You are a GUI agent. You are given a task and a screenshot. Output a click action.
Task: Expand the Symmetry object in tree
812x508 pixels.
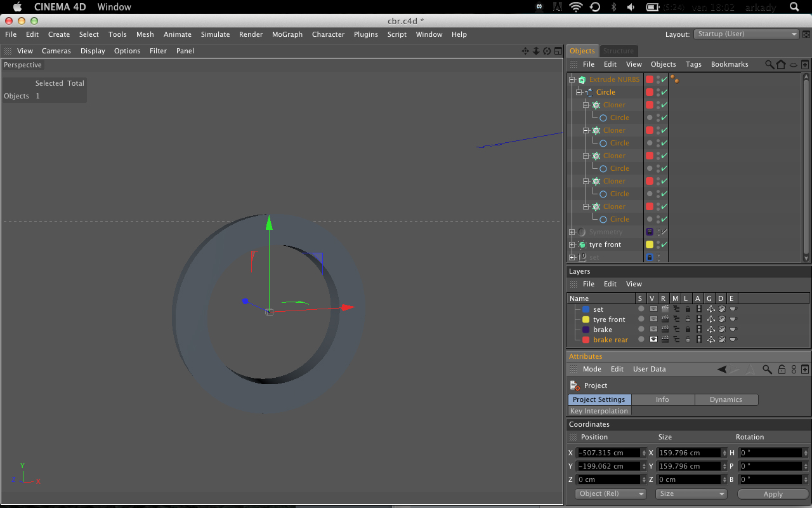572,232
